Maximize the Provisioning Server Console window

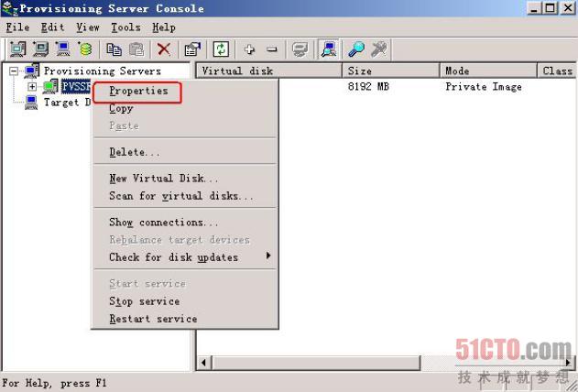pyautogui.click(x=551, y=8)
